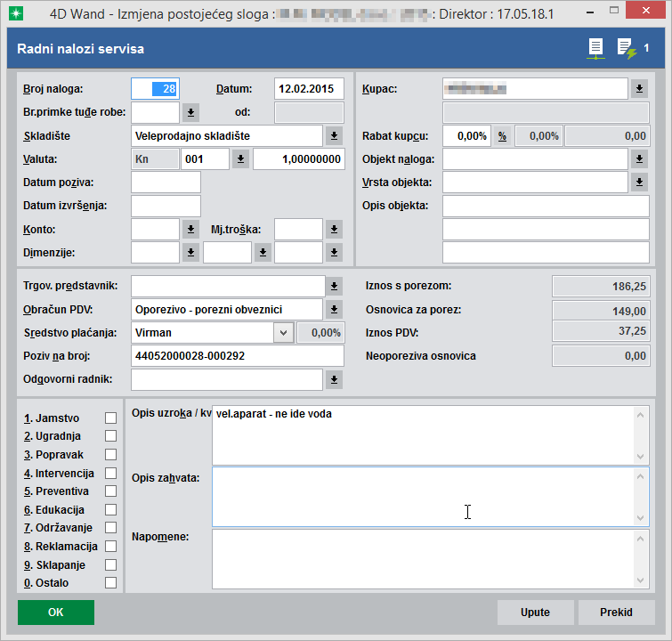Click first Opis objekta field
This screenshot has height=641, width=672.
click(546, 206)
